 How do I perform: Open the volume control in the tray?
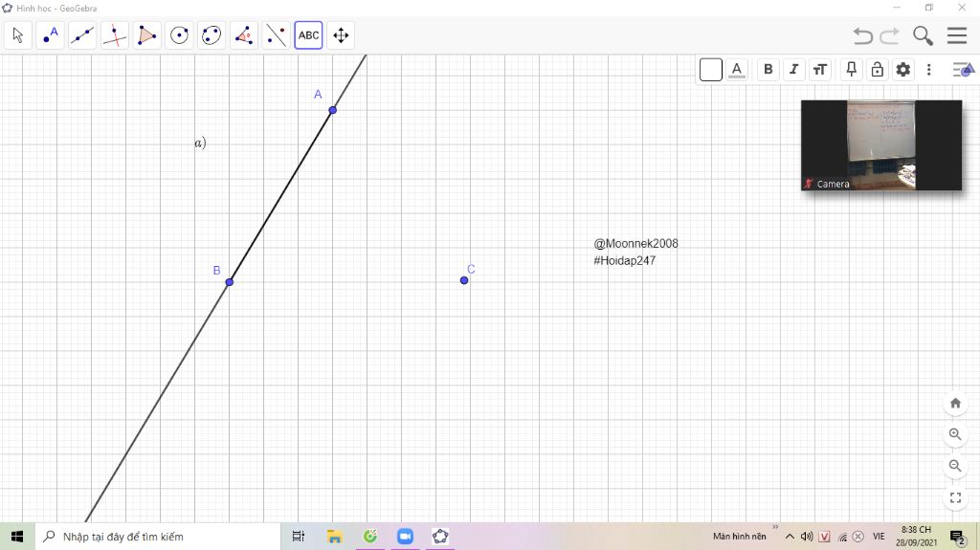[807, 537]
